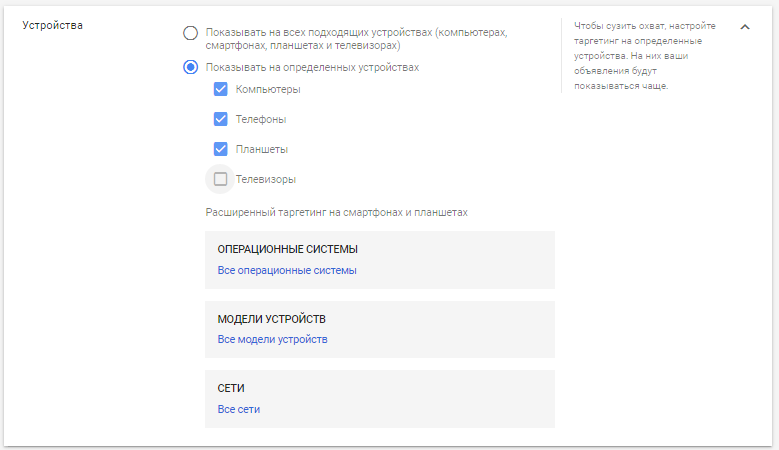This screenshot has height=450, width=779.
Task: Uncheck the Телефоны checkbox
Action: tap(221, 120)
